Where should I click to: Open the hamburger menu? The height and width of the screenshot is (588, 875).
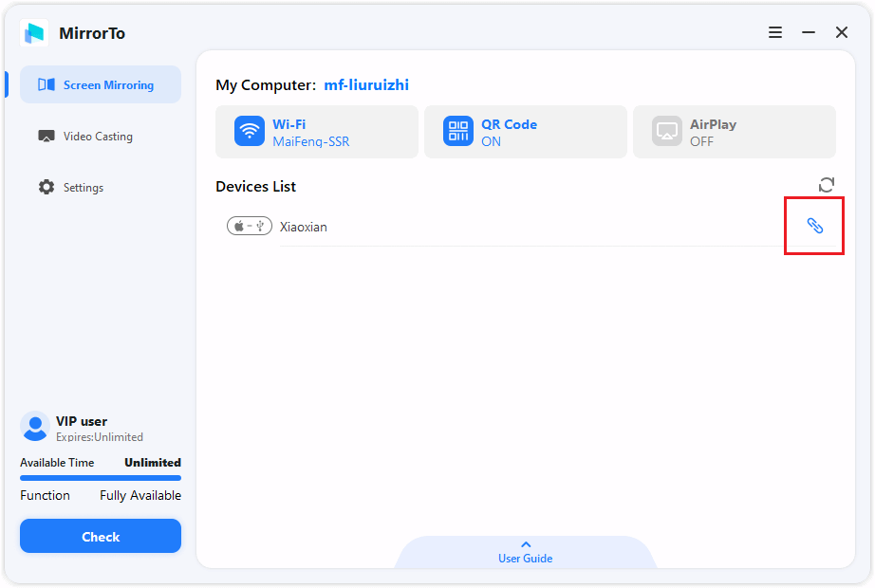click(x=775, y=32)
